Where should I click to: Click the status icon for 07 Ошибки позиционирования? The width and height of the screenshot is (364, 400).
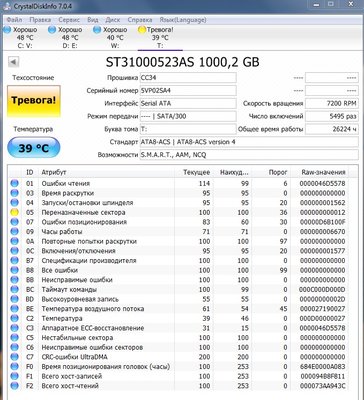point(14,222)
